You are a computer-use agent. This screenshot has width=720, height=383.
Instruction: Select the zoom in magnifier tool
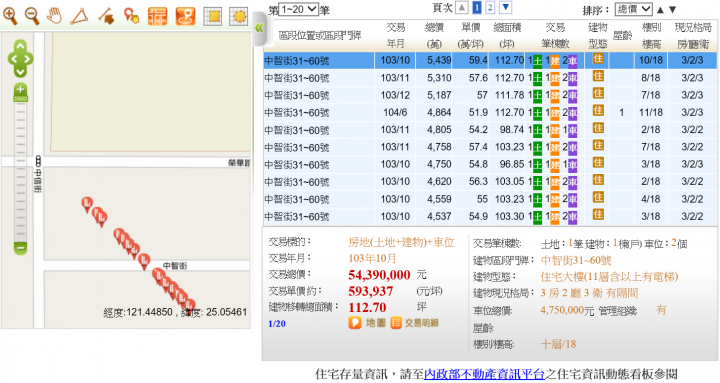10,16
